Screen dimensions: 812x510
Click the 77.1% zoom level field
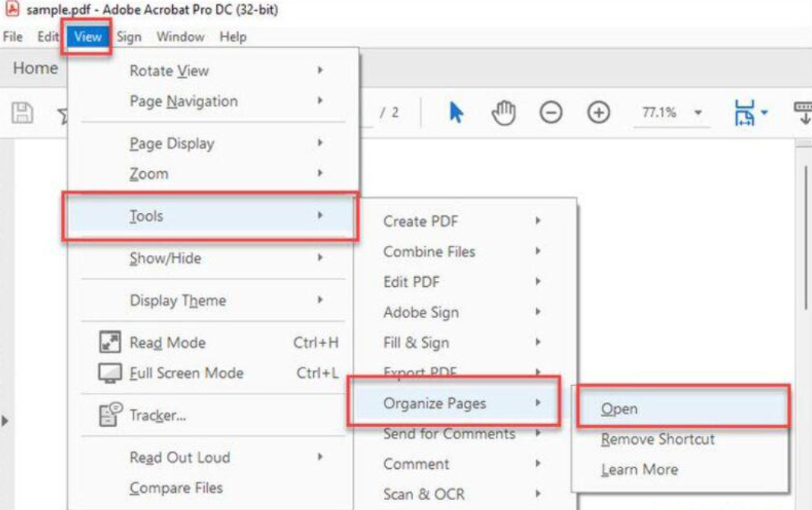click(659, 112)
